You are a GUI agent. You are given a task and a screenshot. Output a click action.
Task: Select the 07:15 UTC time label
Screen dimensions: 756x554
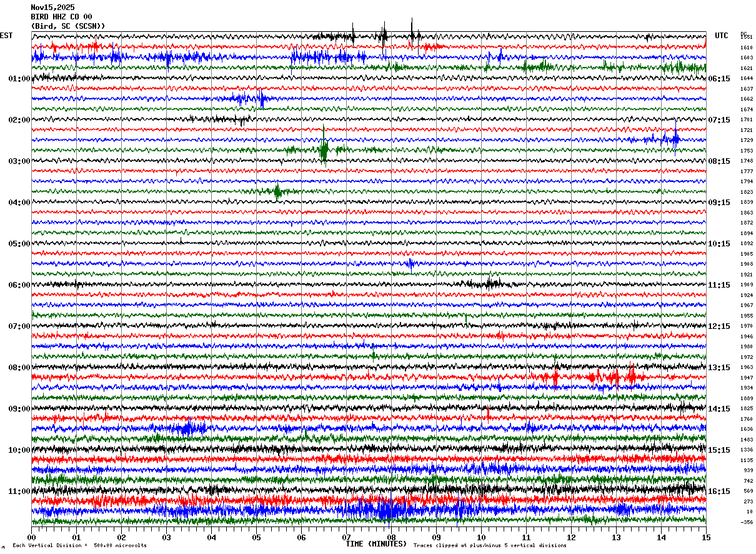click(720, 120)
